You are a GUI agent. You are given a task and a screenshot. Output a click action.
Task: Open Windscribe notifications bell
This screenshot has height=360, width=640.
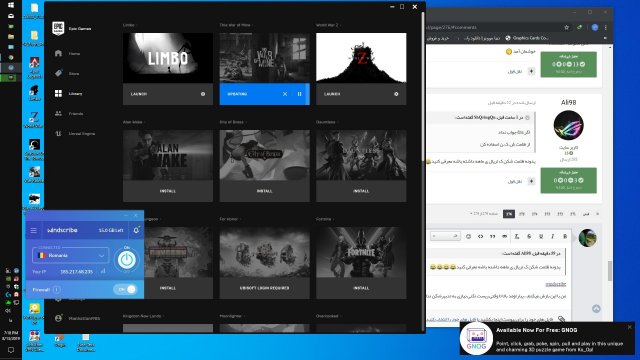136,230
